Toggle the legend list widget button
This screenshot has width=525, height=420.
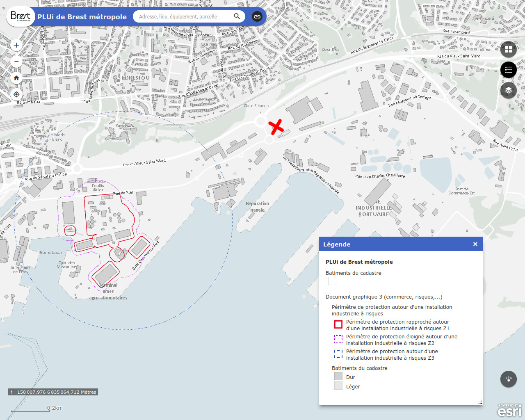(x=509, y=70)
